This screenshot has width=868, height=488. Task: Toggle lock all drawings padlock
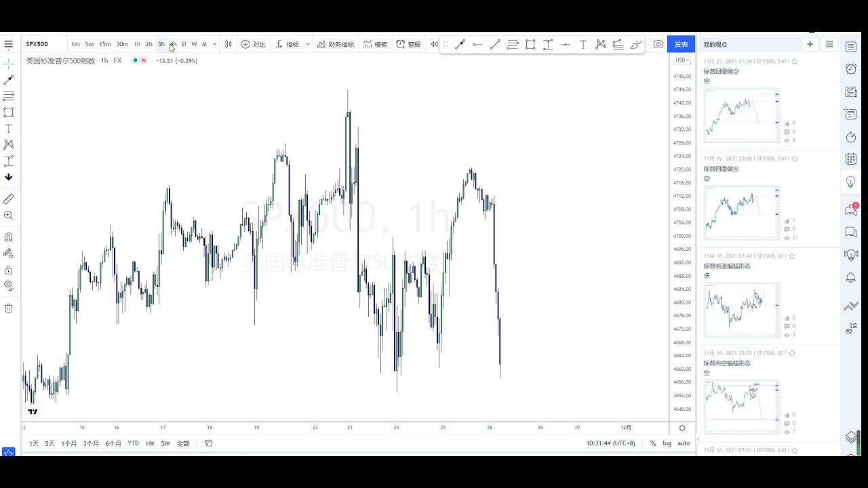(x=8, y=270)
